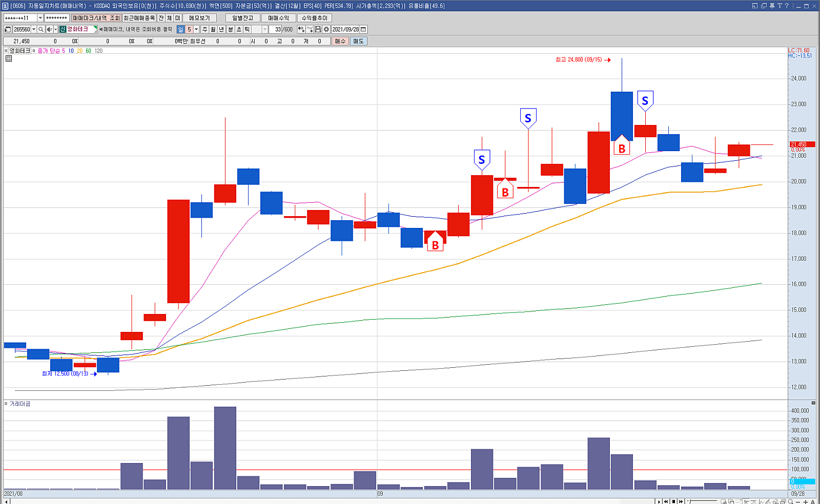This screenshot has width=820, height=504.
Task: Open the sound options dropdown arrow
Action: coord(56,30)
